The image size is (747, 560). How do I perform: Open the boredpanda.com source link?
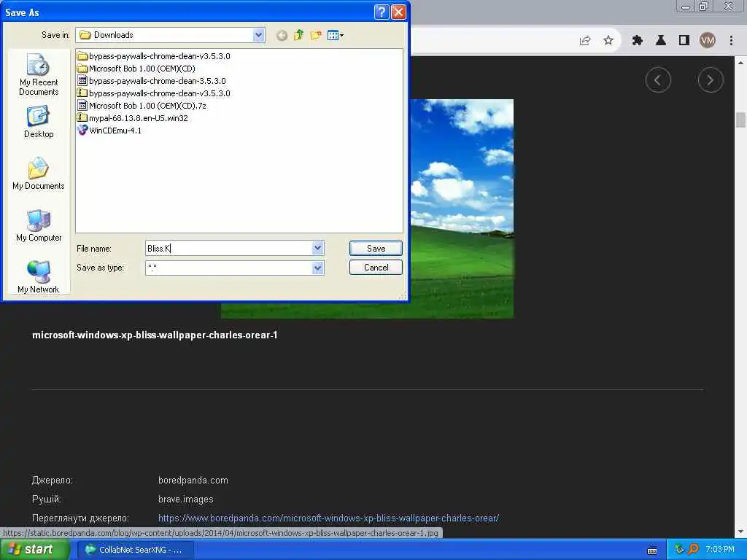pos(328,518)
